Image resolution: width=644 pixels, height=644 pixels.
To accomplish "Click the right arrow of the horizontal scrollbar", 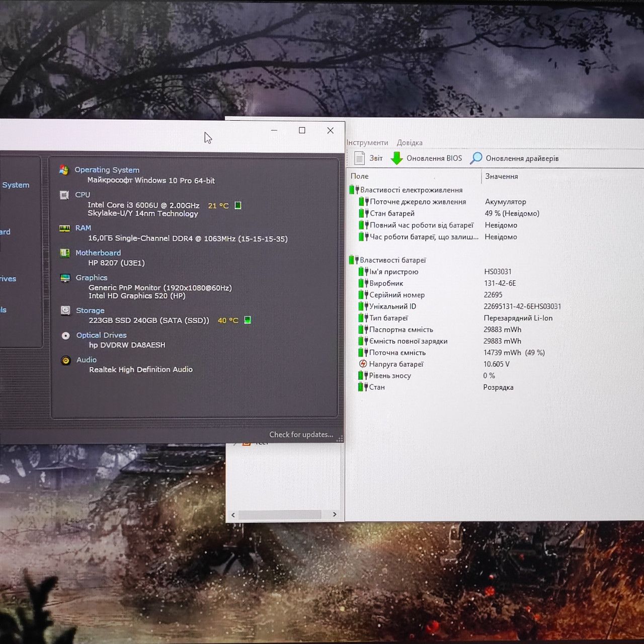I will coord(335,514).
